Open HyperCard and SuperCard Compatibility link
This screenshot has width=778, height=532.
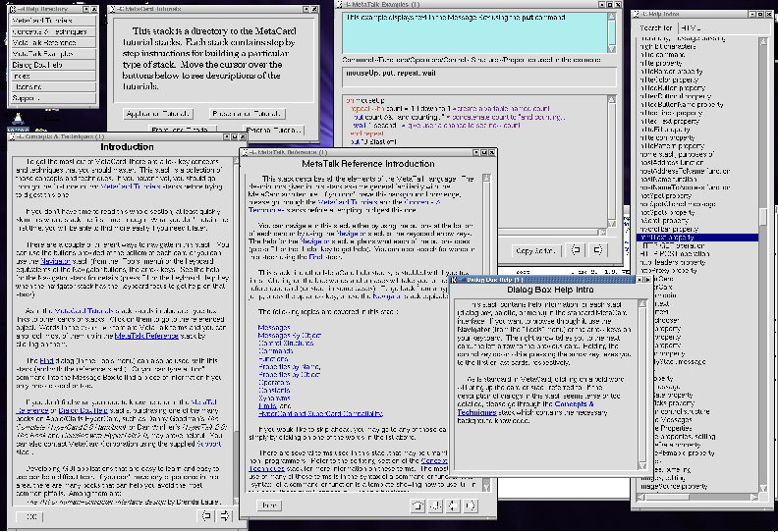point(320,413)
